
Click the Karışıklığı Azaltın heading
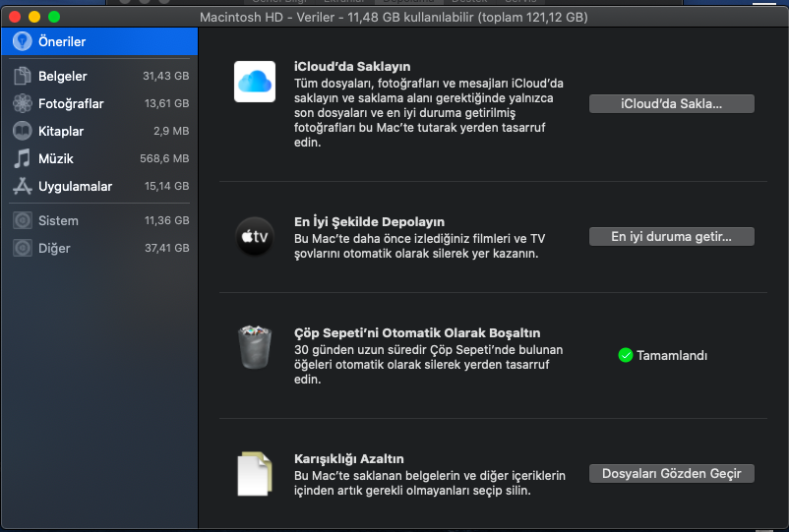(348, 459)
